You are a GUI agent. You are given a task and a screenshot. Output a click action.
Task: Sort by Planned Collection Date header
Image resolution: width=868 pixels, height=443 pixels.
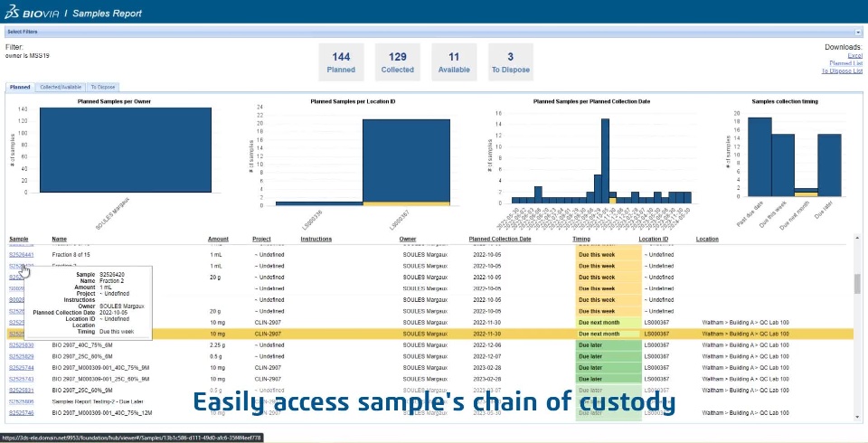pyautogui.click(x=500, y=240)
